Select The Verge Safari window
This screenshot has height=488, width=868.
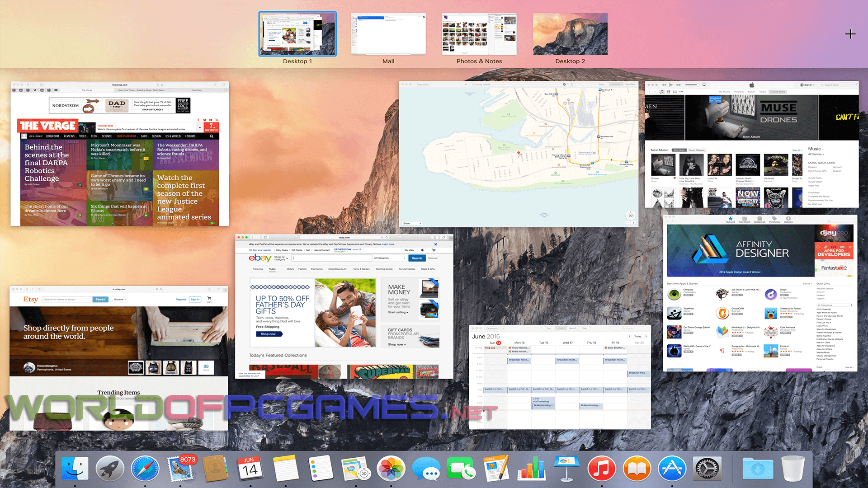(x=120, y=154)
